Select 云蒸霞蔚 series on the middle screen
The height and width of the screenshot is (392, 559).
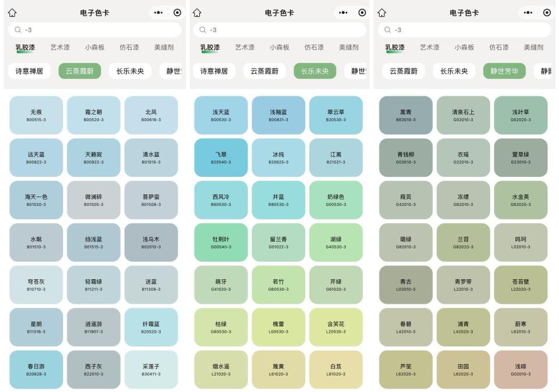click(264, 71)
